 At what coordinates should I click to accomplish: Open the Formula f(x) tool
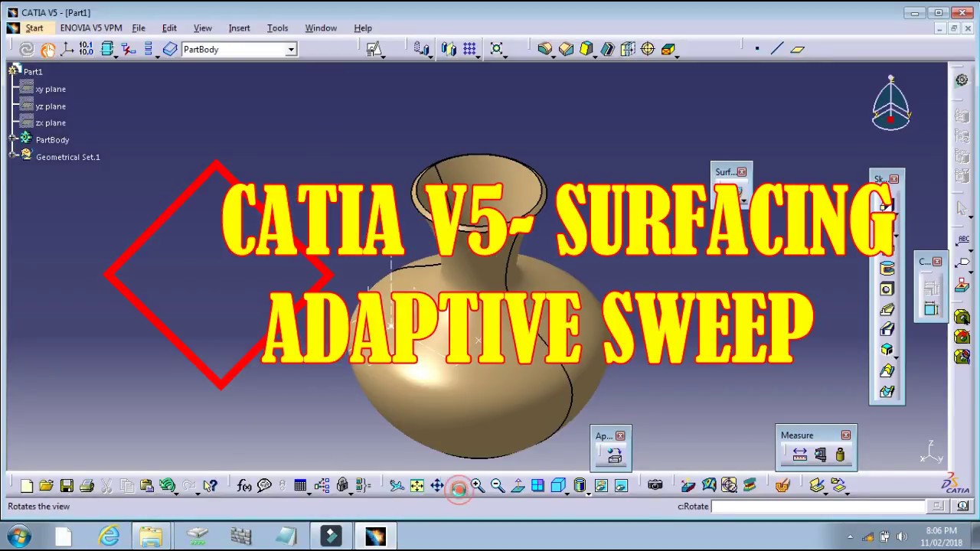pyautogui.click(x=244, y=485)
